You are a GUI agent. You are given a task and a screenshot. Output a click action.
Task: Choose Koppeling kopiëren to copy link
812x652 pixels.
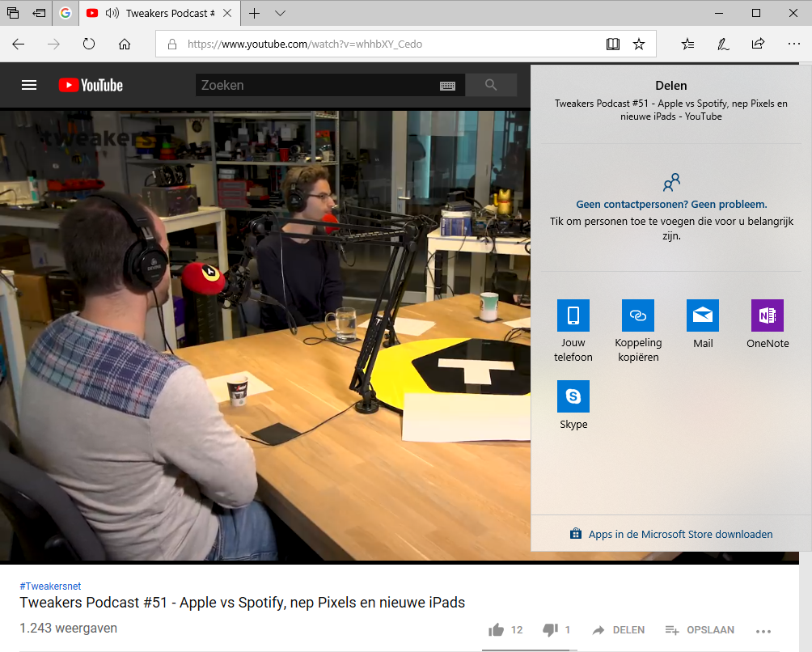click(638, 330)
